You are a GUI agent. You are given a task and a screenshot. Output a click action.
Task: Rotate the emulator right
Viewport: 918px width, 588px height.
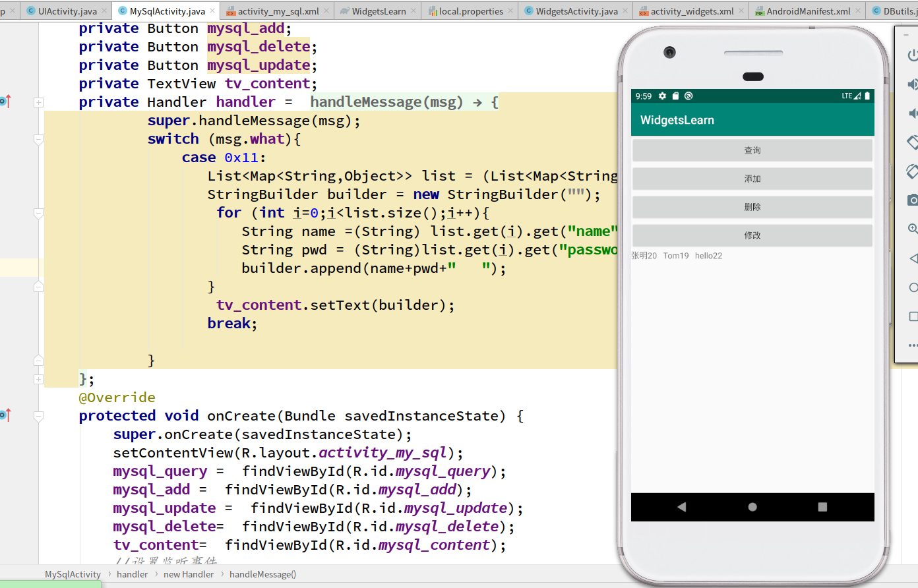[913, 171]
